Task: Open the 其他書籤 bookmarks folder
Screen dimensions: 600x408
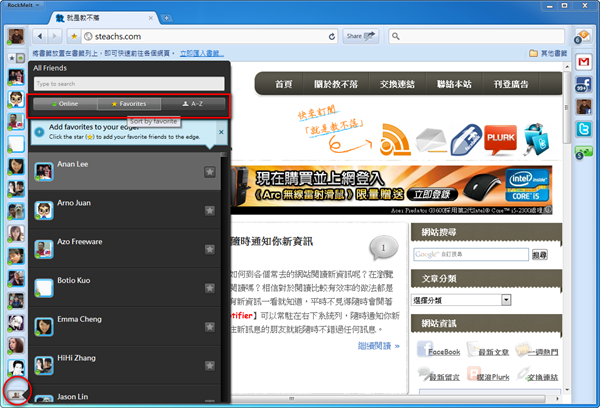Action: click(x=548, y=53)
